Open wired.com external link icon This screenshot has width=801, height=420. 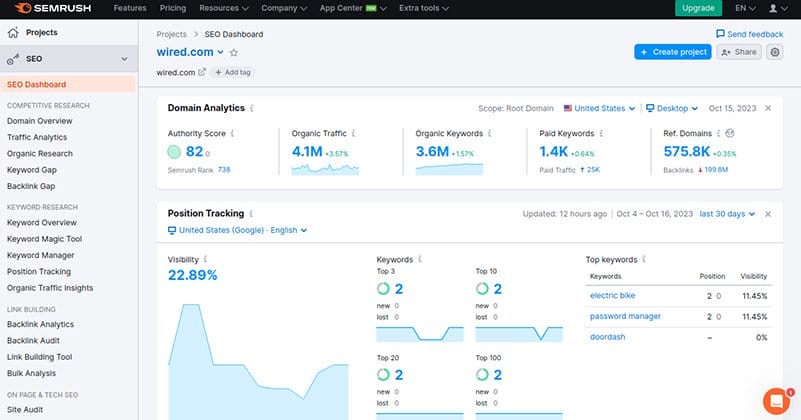point(202,72)
